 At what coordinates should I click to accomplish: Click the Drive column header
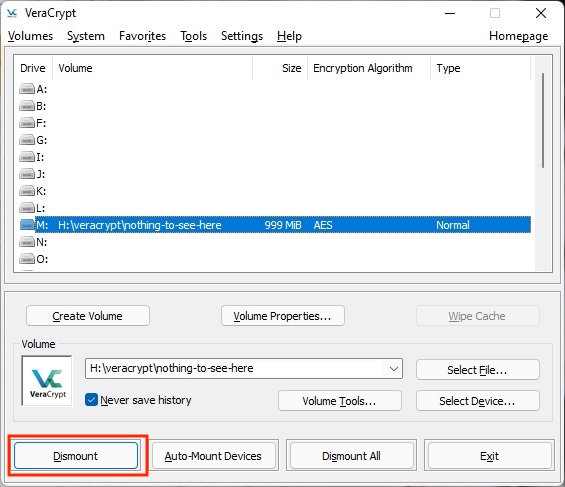coord(33,68)
